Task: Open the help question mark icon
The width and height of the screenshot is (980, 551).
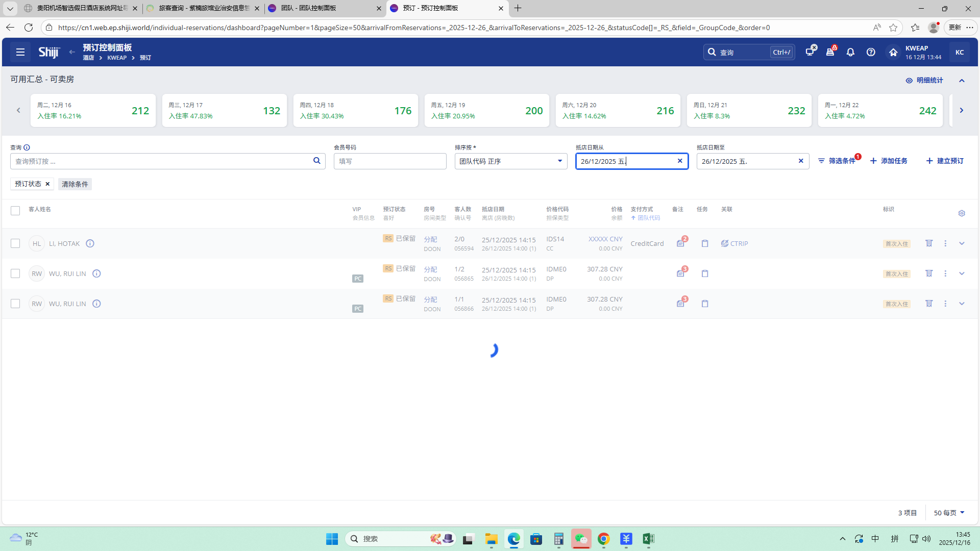Action: click(871, 52)
